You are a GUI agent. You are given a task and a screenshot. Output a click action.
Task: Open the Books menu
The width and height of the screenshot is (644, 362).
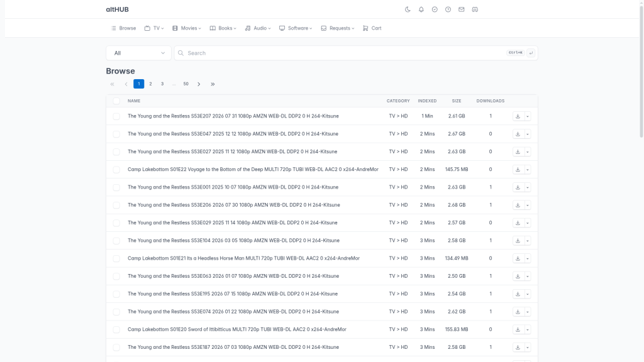point(223,28)
